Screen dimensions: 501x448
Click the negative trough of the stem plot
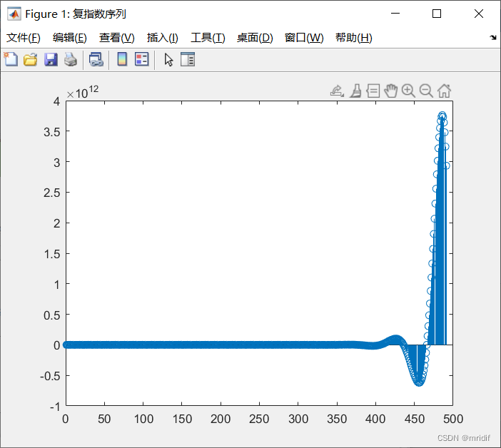coord(418,382)
